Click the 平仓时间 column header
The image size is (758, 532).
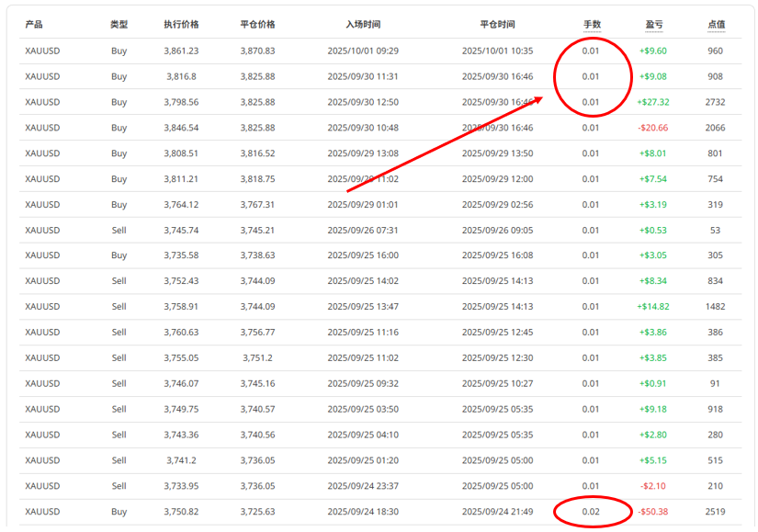pyautogui.click(x=497, y=25)
